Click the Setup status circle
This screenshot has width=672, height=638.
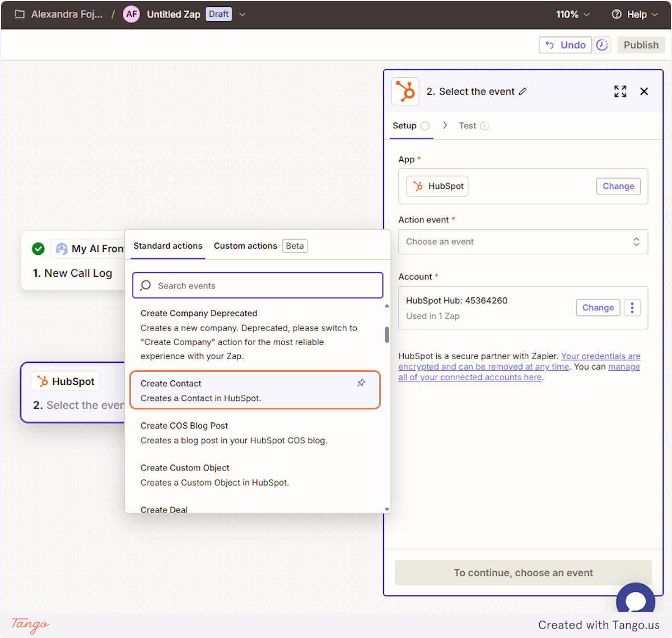(425, 126)
